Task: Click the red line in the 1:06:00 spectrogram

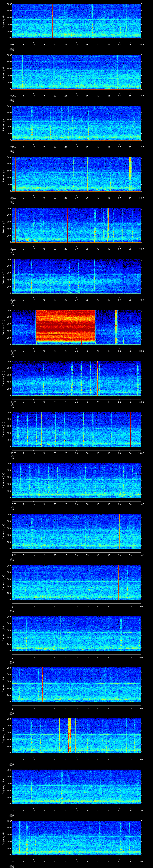Action: coord(14,276)
